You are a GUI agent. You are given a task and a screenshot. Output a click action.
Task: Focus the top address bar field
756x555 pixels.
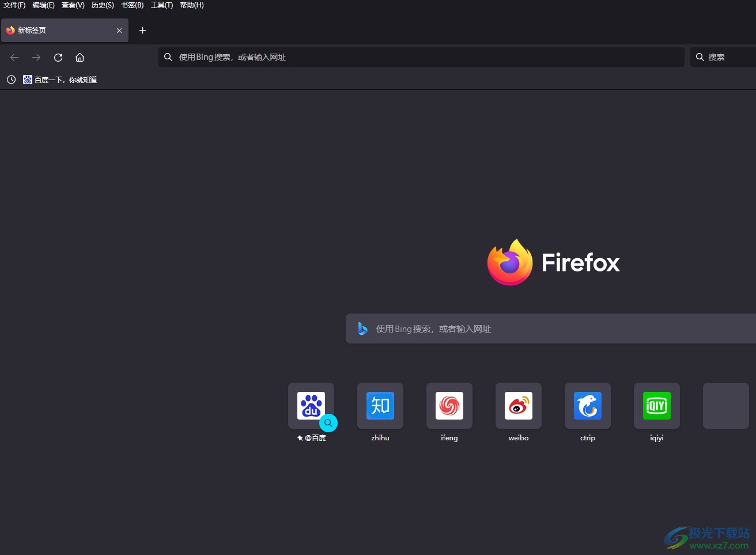(x=421, y=57)
